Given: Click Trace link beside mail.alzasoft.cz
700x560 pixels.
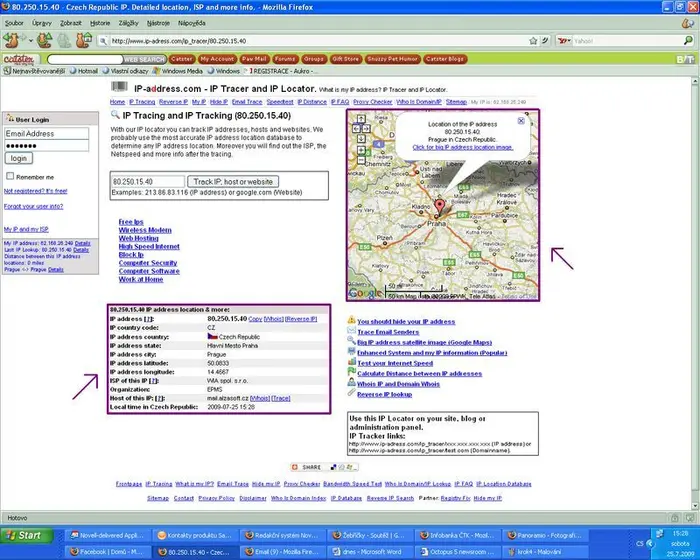Looking at the screenshot, I should pyautogui.click(x=281, y=398).
